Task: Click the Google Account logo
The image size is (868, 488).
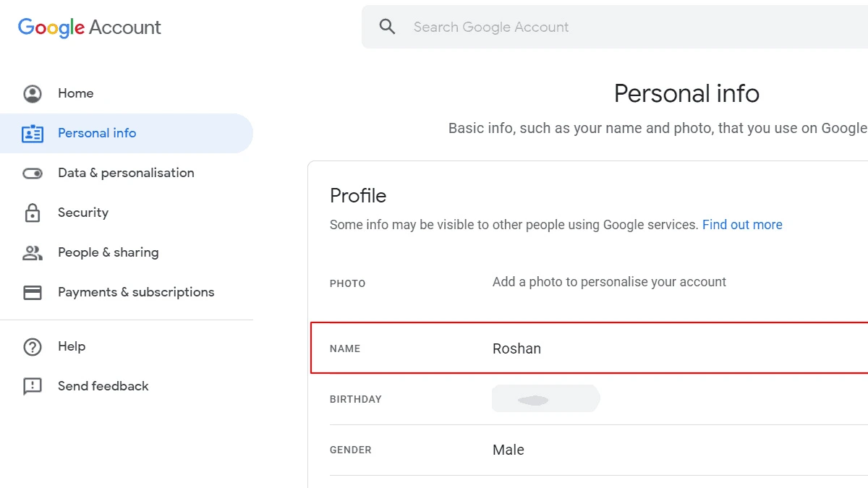Action: [90, 27]
